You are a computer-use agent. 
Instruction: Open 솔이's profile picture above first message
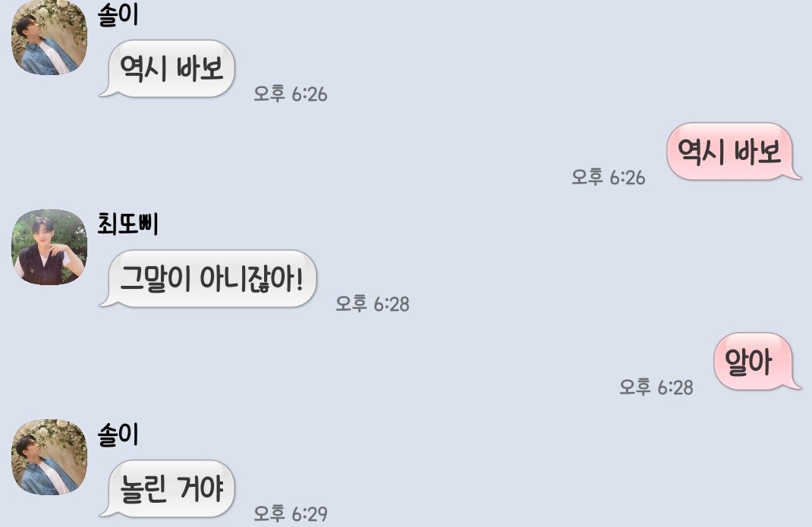click(49, 37)
